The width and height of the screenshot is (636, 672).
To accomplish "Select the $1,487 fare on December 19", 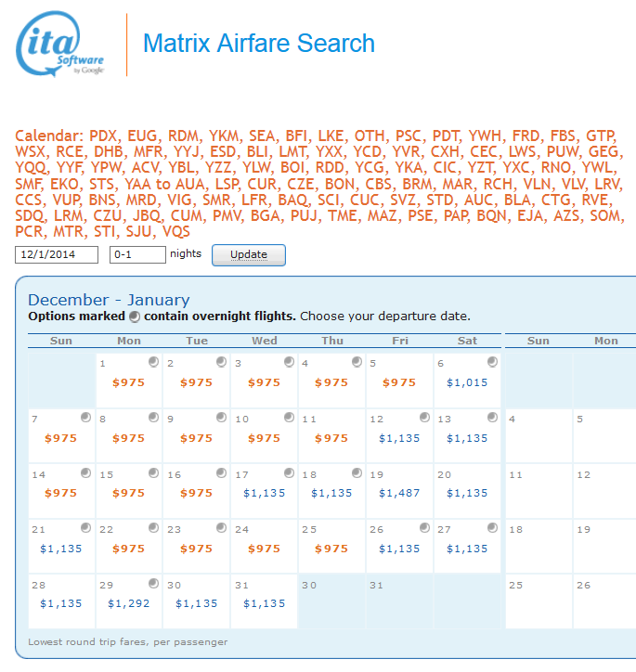I will pos(399,493).
